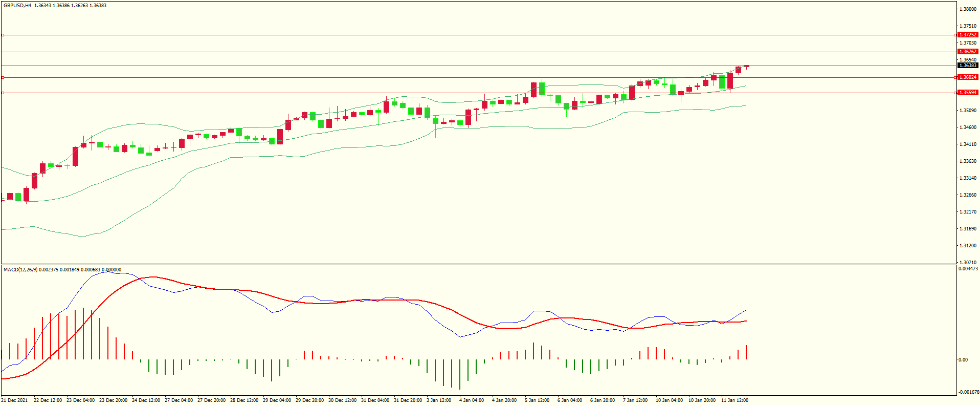Click the 1.30710 value on price scale

tap(967, 262)
